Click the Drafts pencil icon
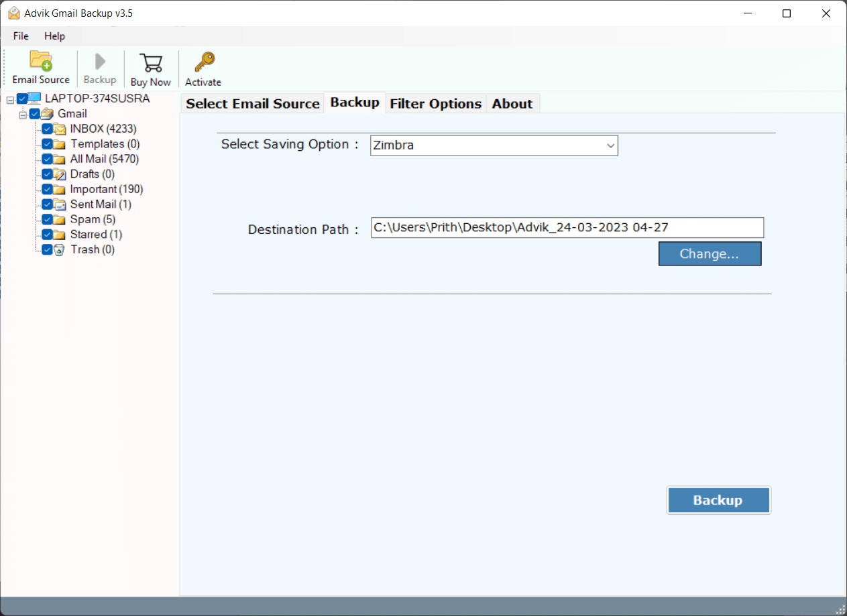The height and width of the screenshot is (616, 847). pos(60,174)
